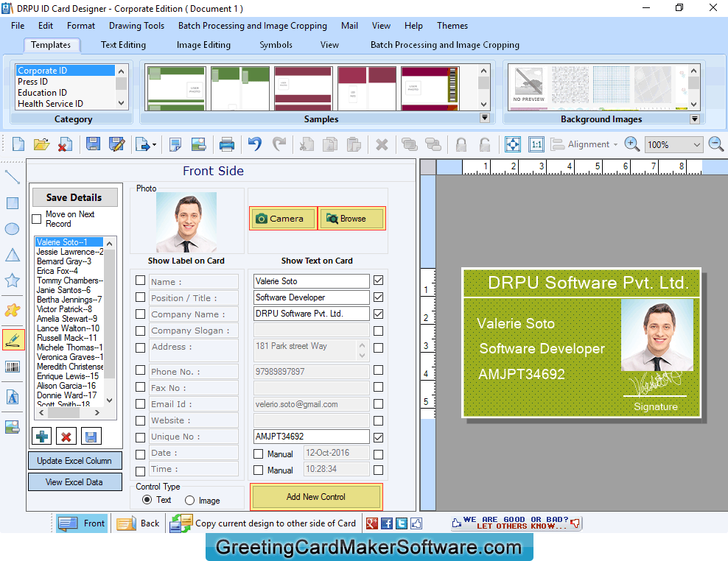Expand the Background Images panel dropdown

point(695,119)
